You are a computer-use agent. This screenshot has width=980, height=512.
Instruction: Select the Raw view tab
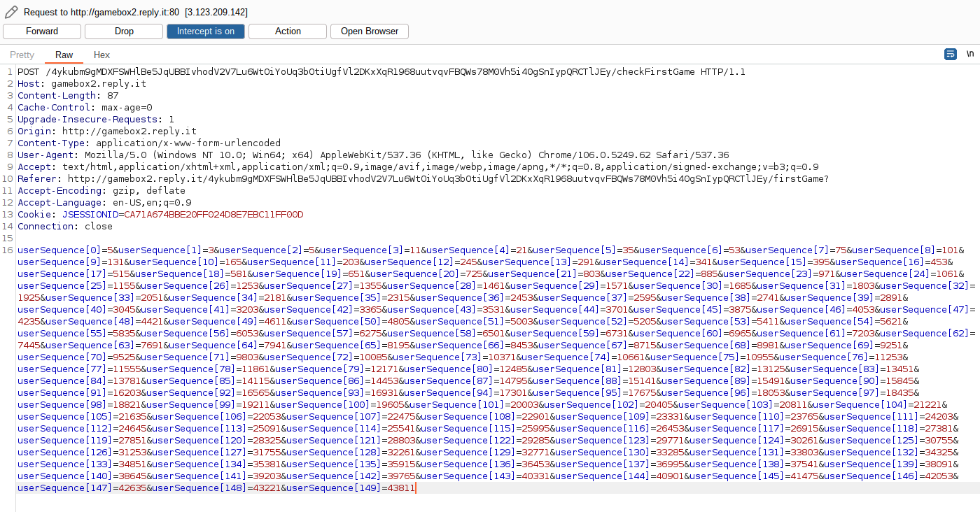click(64, 55)
